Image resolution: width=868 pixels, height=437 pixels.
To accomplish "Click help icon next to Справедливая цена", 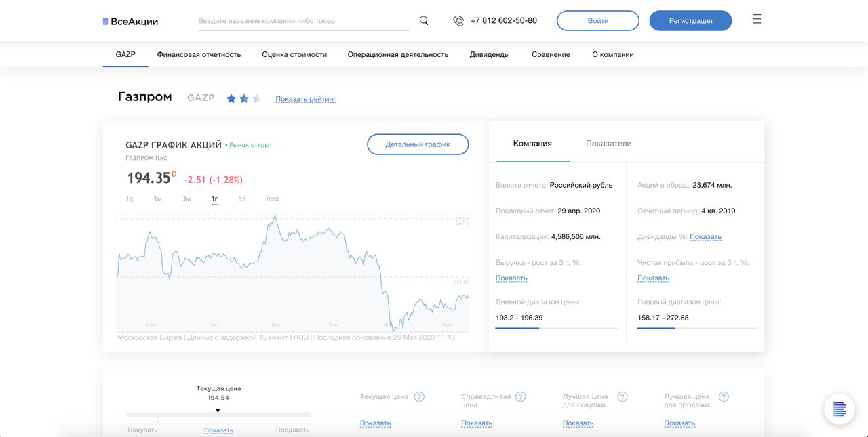I will point(521,396).
